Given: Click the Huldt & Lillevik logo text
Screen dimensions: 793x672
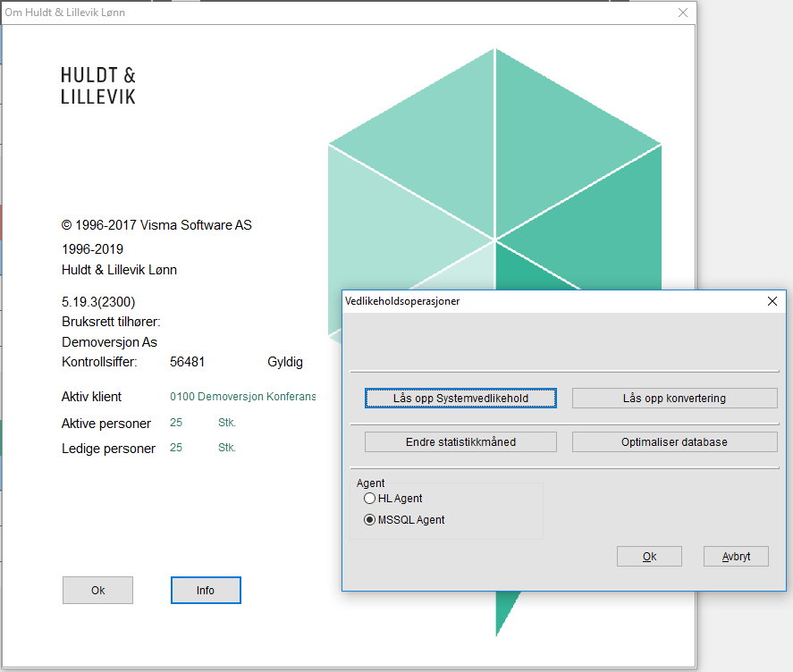Looking at the screenshot, I should point(98,86).
